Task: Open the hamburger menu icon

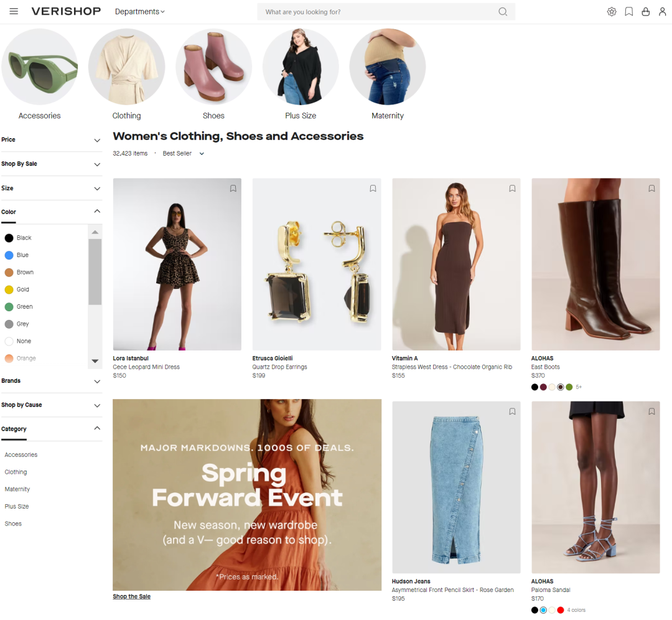Action: pos(14,11)
